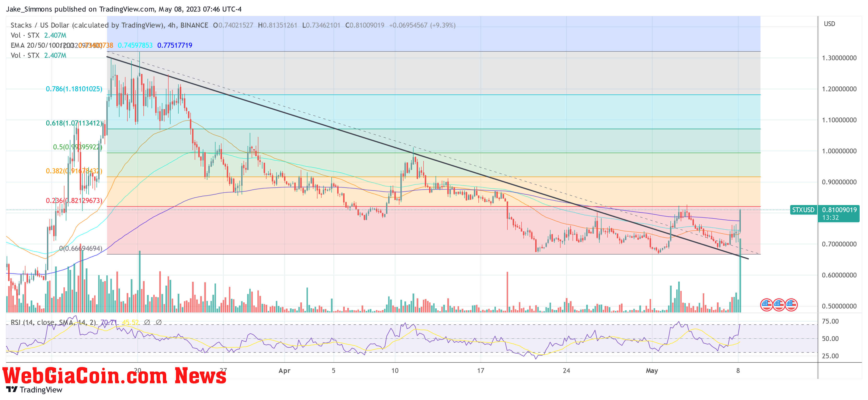The width and height of the screenshot is (868, 400).
Task: Select the STXUSD price tag label
Action: point(803,210)
